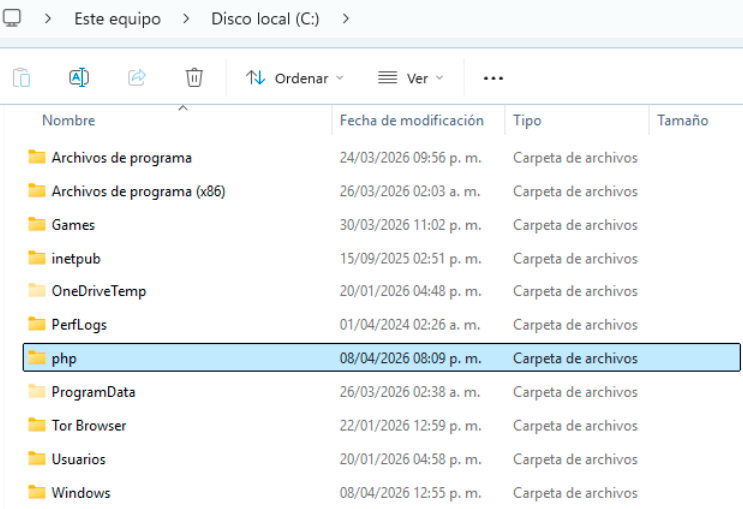This screenshot has width=743, height=509.
Task: Open the Ver view dropdown
Action: click(411, 78)
